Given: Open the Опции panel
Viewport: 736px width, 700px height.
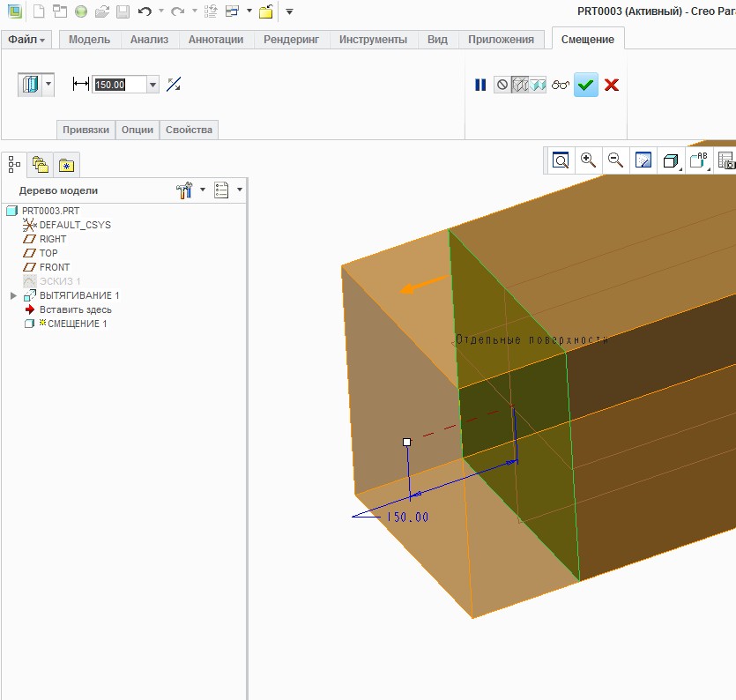Looking at the screenshot, I should click(x=138, y=130).
